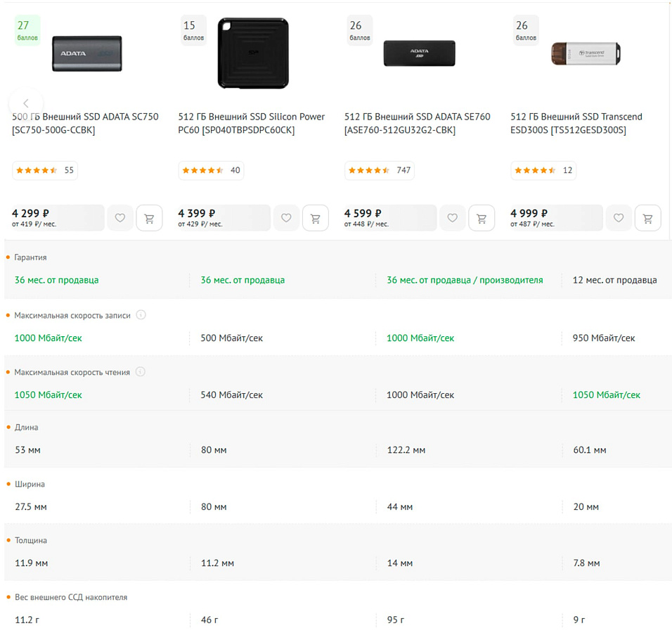This screenshot has width=672, height=633.
Task: Click the от 487 ₽/ мес. installment text
Action: coord(532,224)
